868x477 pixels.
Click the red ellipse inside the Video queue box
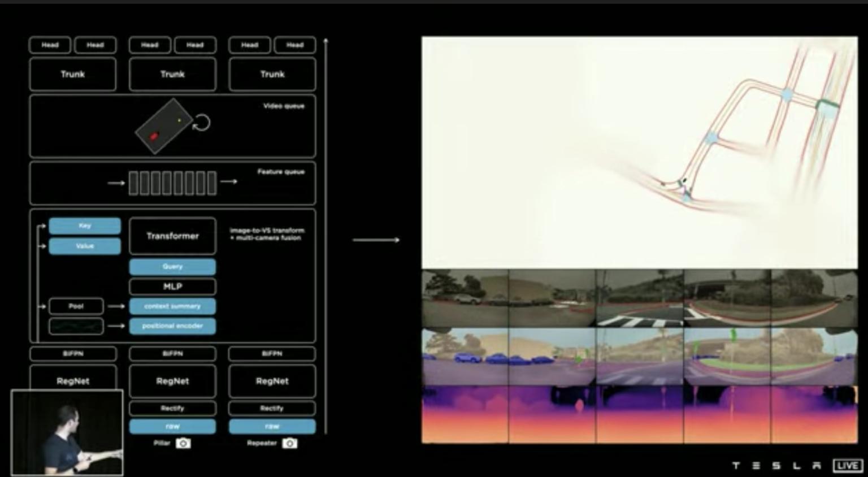(x=153, y=136)
